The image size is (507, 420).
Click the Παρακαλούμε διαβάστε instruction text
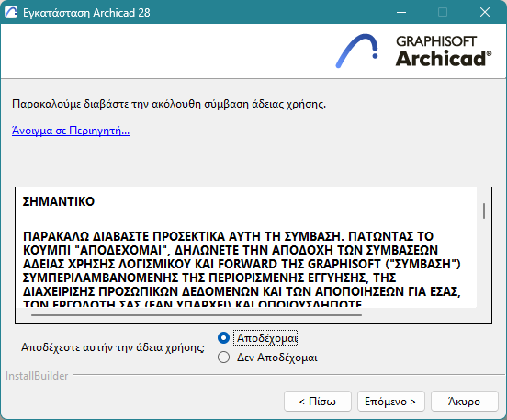click(169, 104)
